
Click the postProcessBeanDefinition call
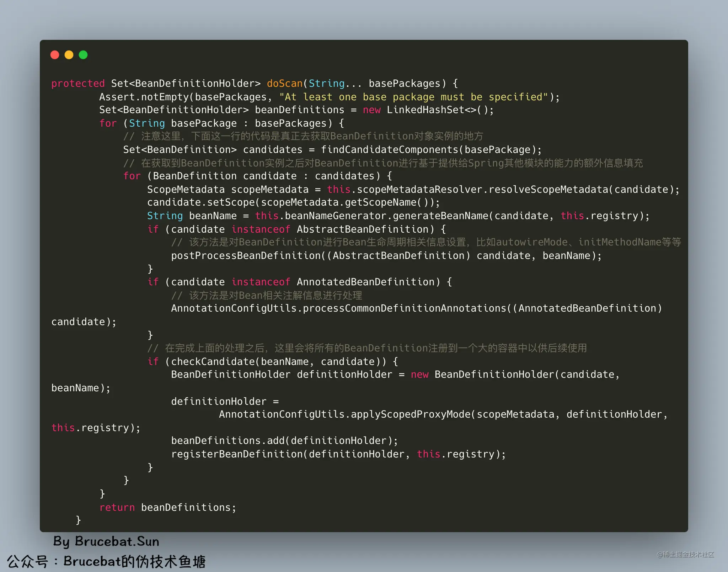246,256
